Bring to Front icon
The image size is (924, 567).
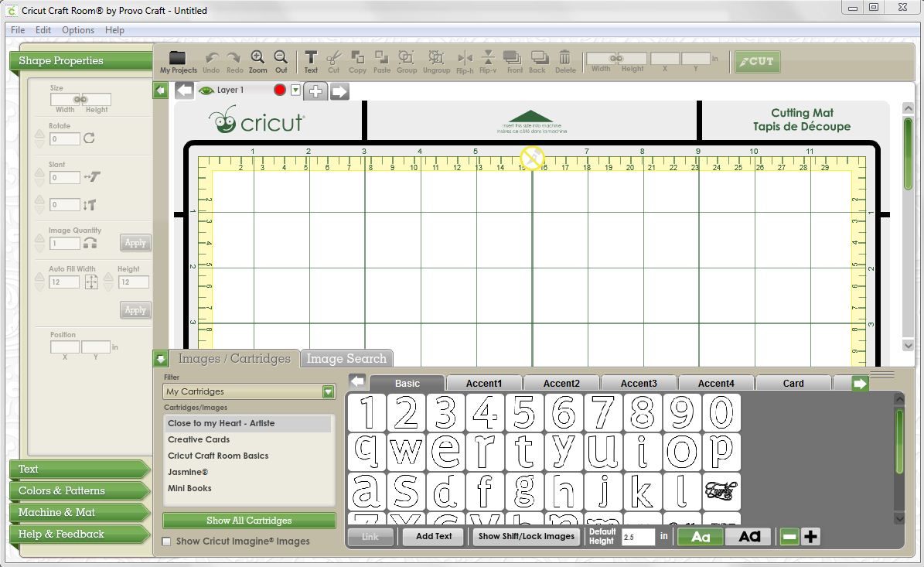512,57
